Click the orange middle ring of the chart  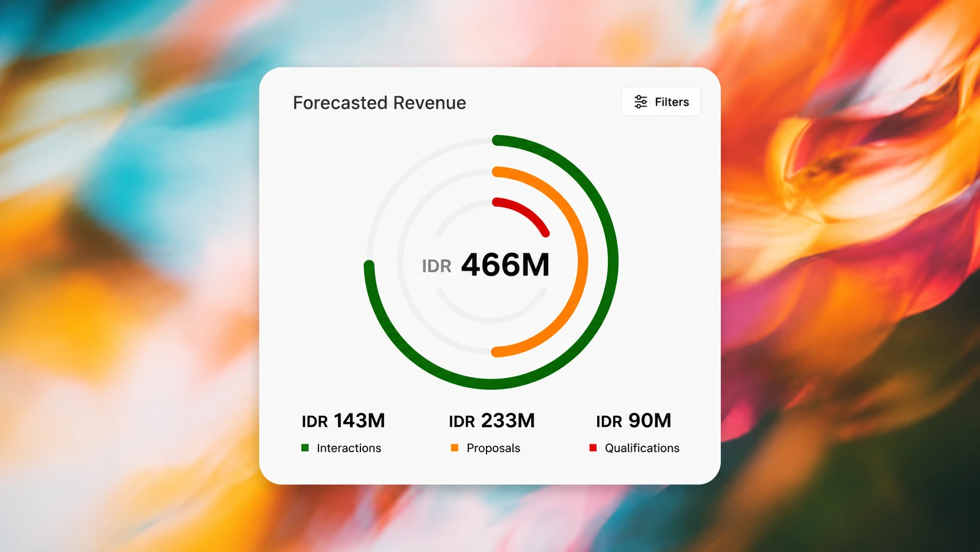pyautogui.click(x=582, y=262)
